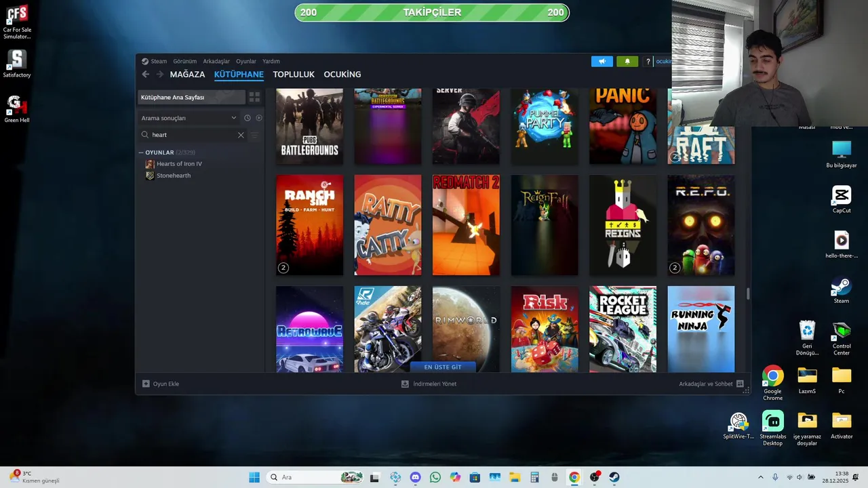Show ready-to-play games filter icon
Screen dimensions: 868x488
pyautogui.click(x=259, y=118)
